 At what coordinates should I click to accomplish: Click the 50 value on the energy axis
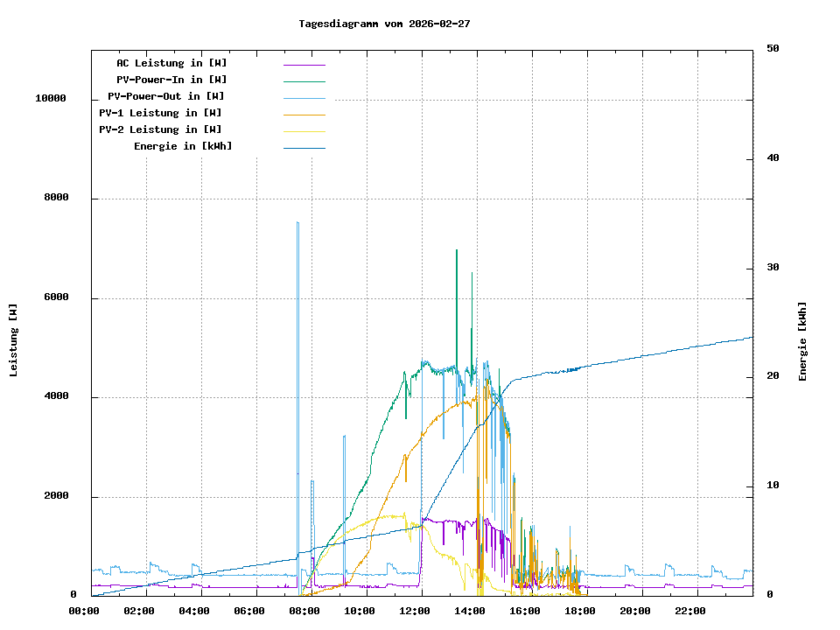[x=773, y=49]
